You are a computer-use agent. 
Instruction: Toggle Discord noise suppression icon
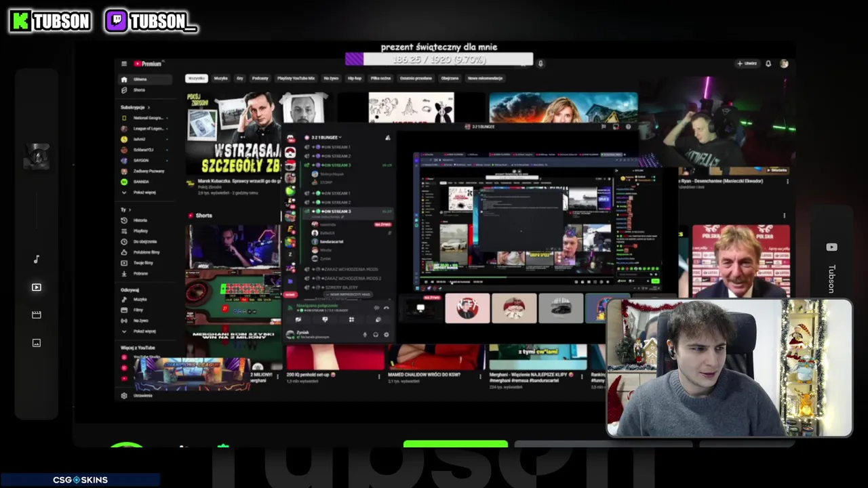[376, 308]
